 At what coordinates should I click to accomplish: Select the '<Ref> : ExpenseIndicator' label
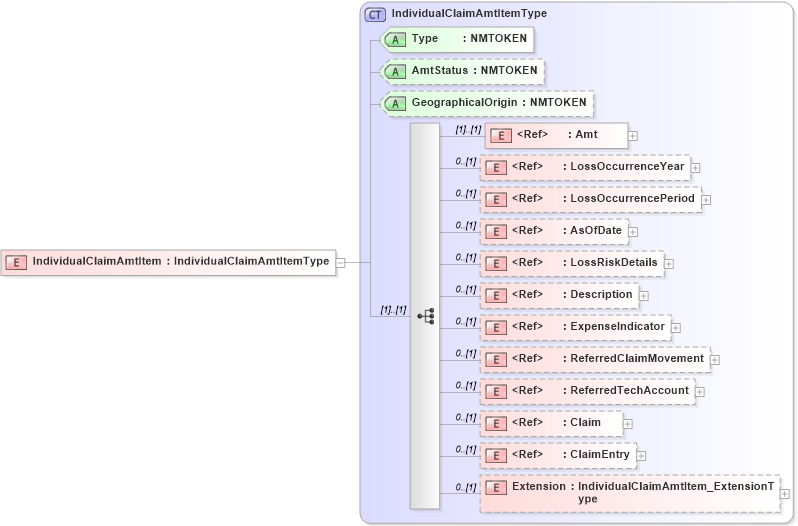click(x=588, y=327)
